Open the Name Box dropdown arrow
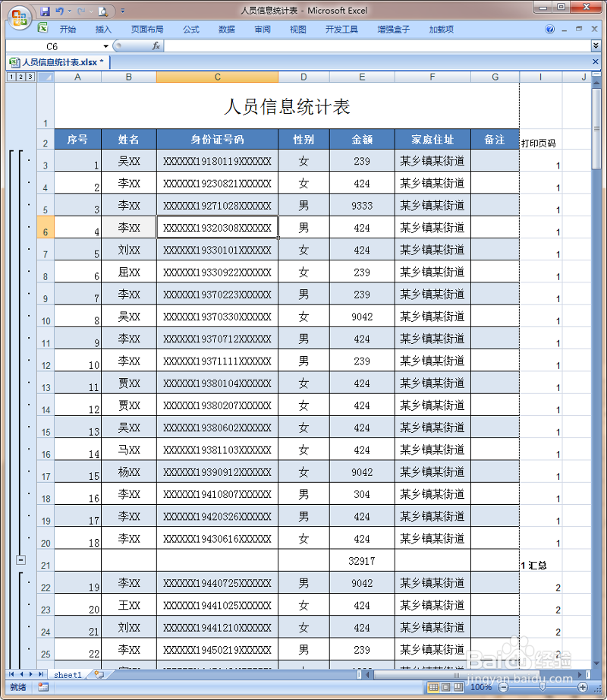The width and height of the screenshot is (607, 700). 105,46
